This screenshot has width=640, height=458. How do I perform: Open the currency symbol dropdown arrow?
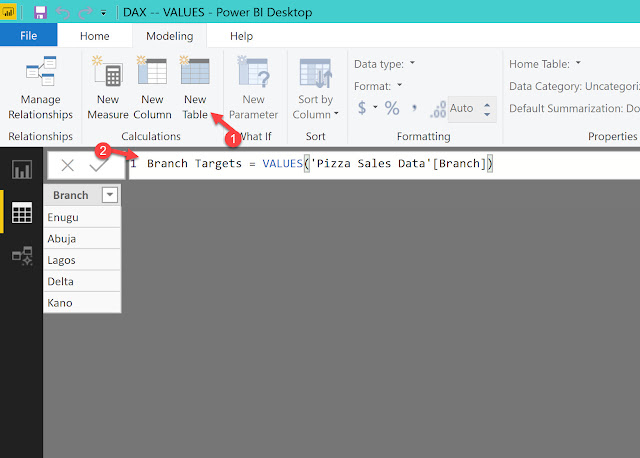375,107
